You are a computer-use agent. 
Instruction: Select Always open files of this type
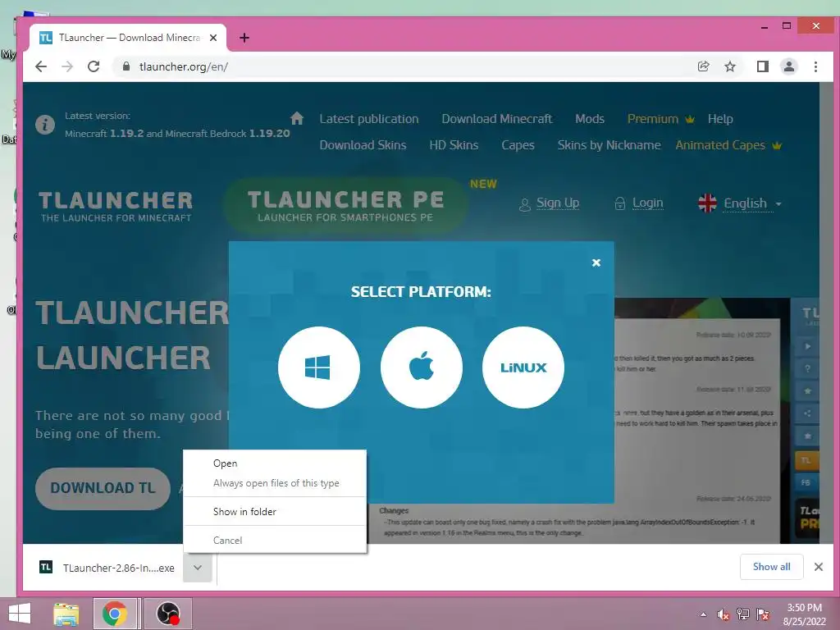coord(275,483)
